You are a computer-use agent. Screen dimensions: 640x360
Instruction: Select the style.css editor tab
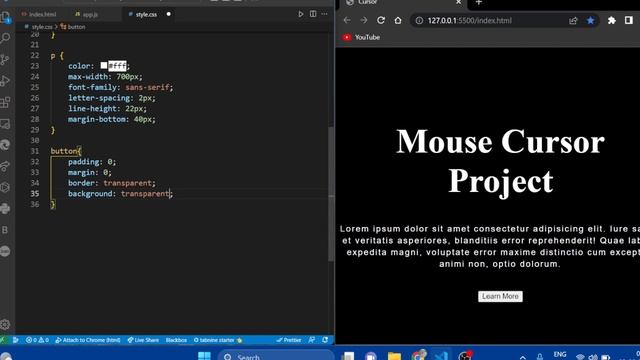(x=146, y=14)
